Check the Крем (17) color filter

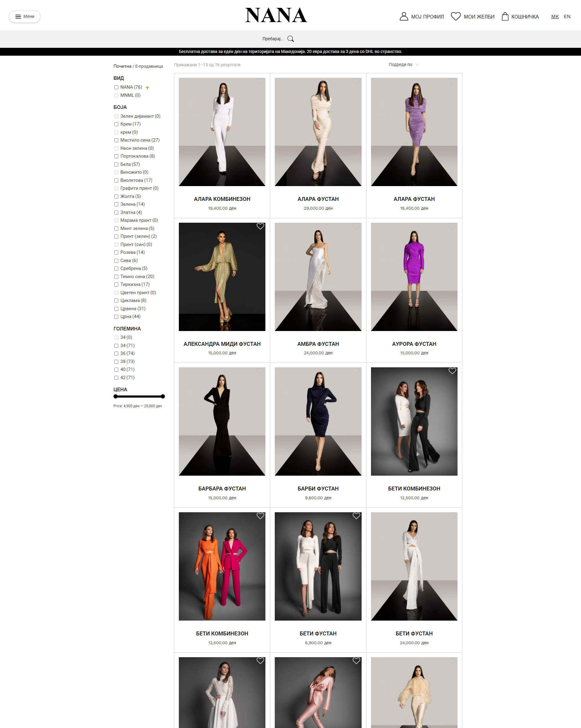116,124
